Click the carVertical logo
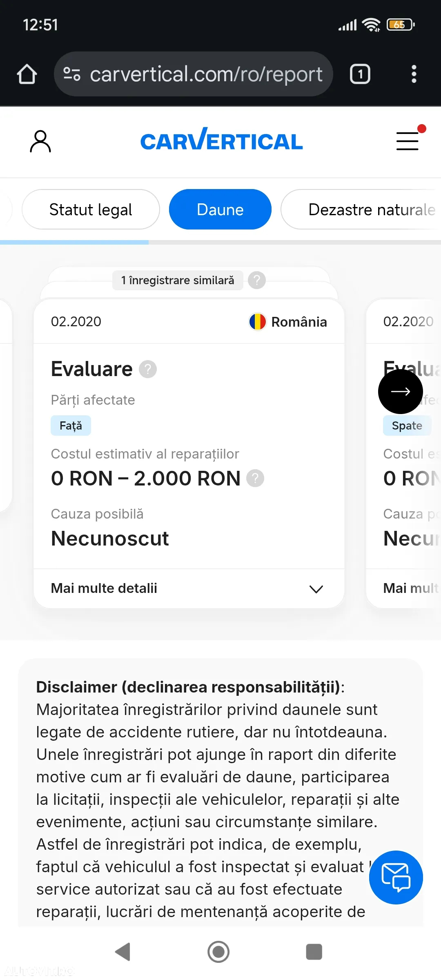 tap(222, 140)
